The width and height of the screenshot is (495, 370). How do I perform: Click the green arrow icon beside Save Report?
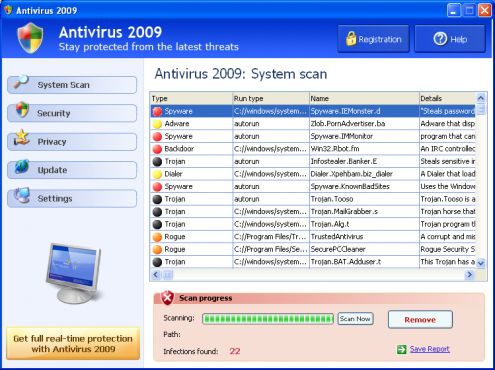coord(402,349)
